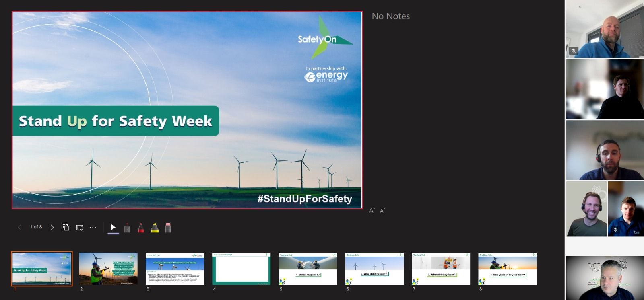Open more presentation options (three dots)
This screenshot has width=644, height=300.
click(x=93, y=227)
